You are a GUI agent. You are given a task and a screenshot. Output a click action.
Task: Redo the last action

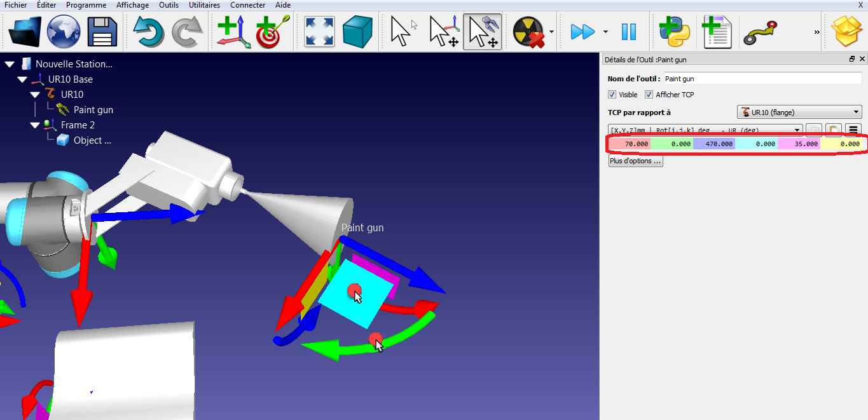188,31
